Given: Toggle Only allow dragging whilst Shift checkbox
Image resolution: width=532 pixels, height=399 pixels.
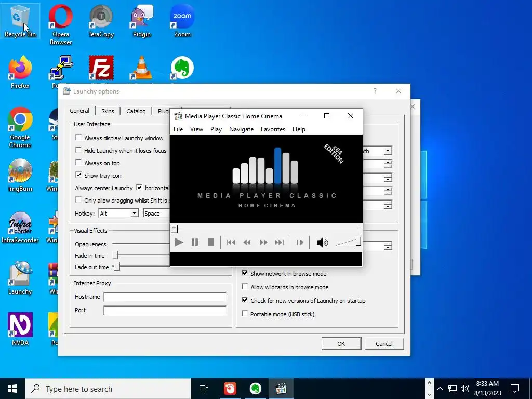Looking at the screenshot, I should [78, 200].
